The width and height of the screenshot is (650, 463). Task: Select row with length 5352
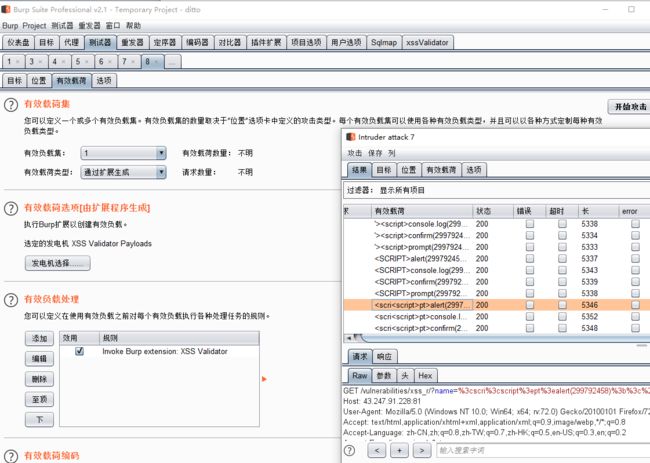tap(497, 317)
